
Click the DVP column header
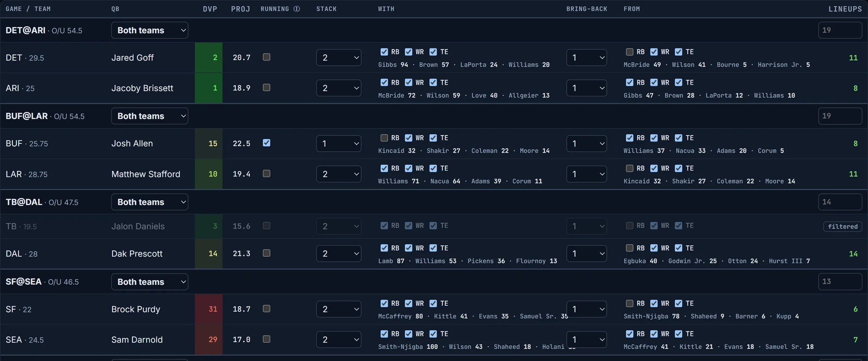210,9
